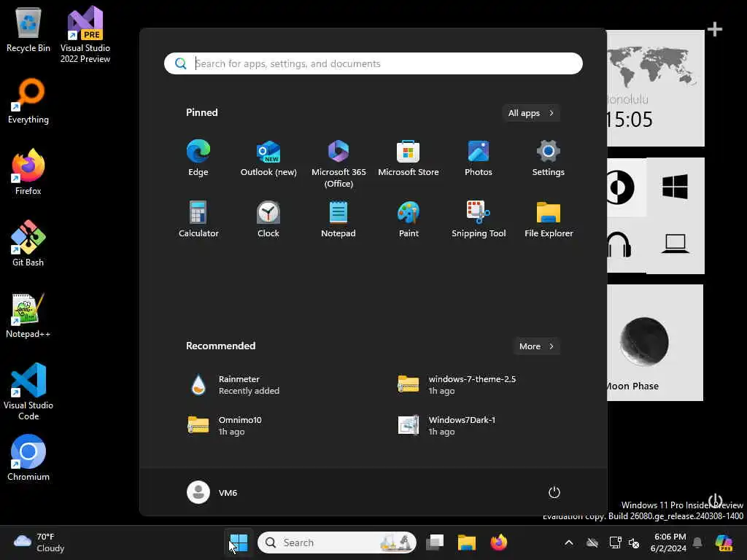
Task: Open Firefox from the taskbar
Action: pyautogui.click(x=499, y=542)
